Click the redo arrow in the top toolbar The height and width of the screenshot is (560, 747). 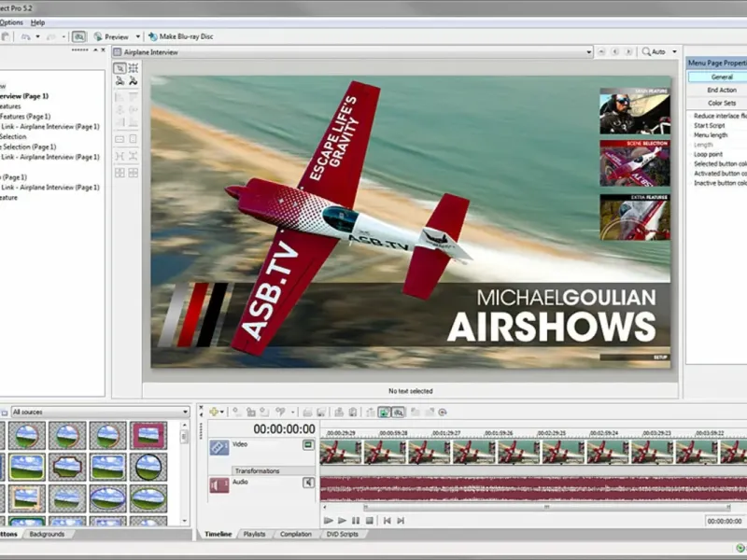pos(51,36)
